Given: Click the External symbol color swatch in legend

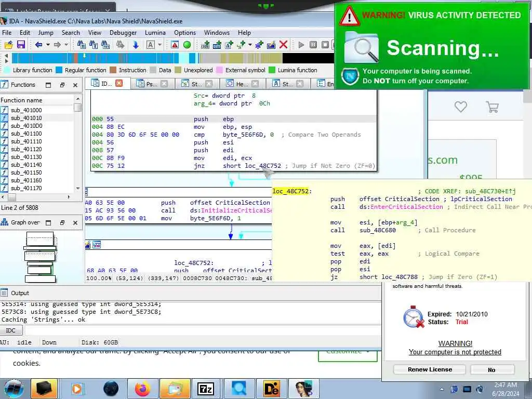Looking at the screenshot, I should [x=220, y=70].
